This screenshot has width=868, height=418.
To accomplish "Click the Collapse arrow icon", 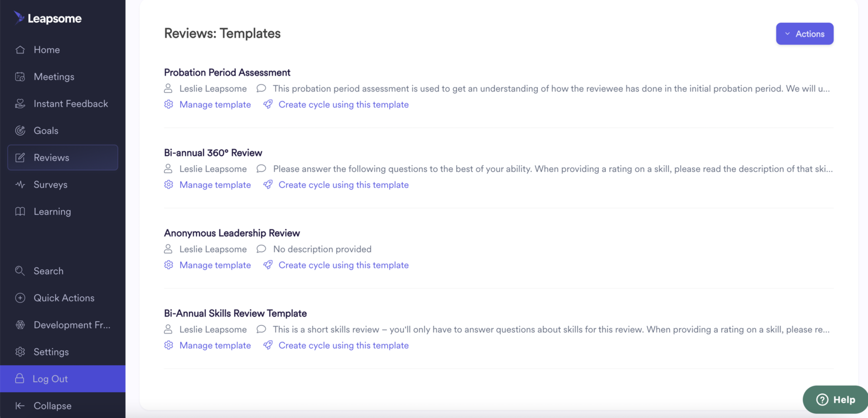I will (20, 406).
